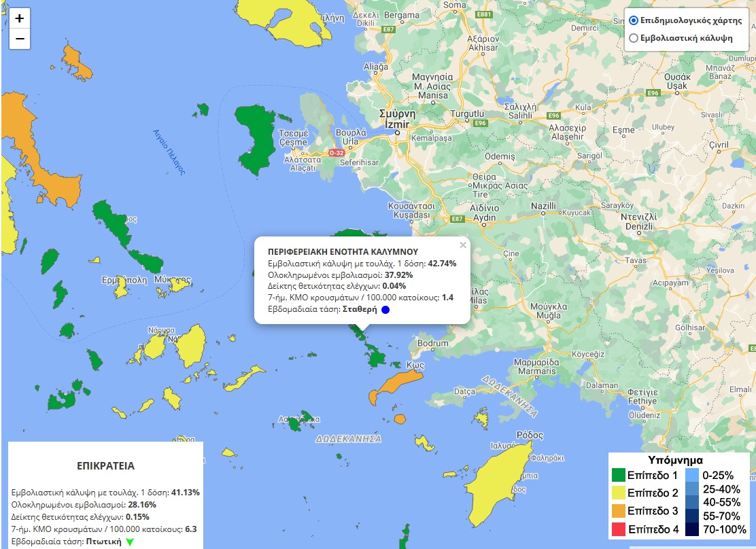The height and width of the screenshot is (549, 756).
Task: Click the Μούγκλα Muğla map label
Action: click(549, 311)
